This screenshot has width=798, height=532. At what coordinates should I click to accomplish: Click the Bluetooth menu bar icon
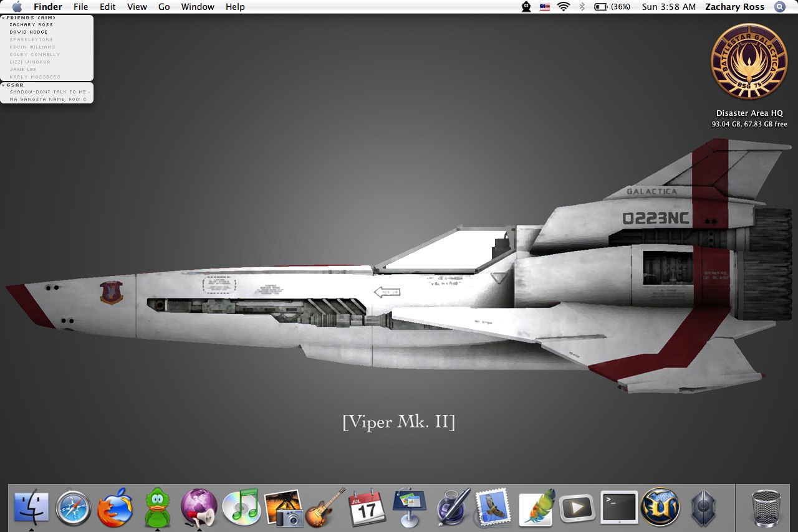[x=582, y=7]
